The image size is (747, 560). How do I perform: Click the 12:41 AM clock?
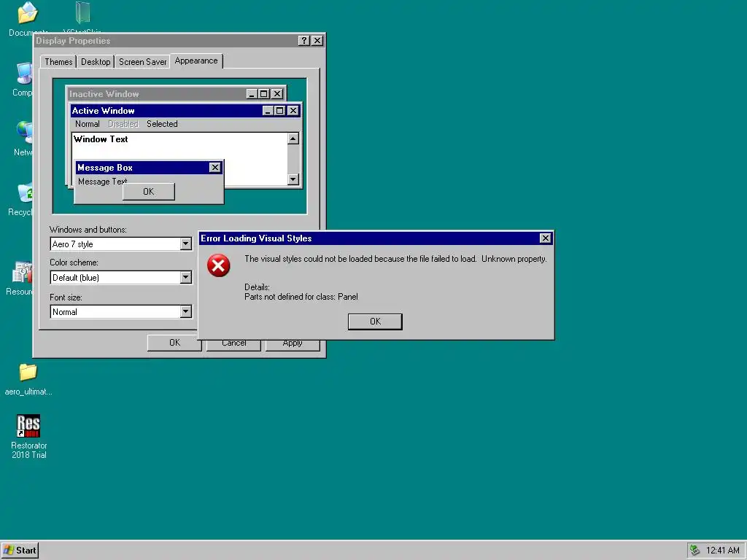[722, 551]
